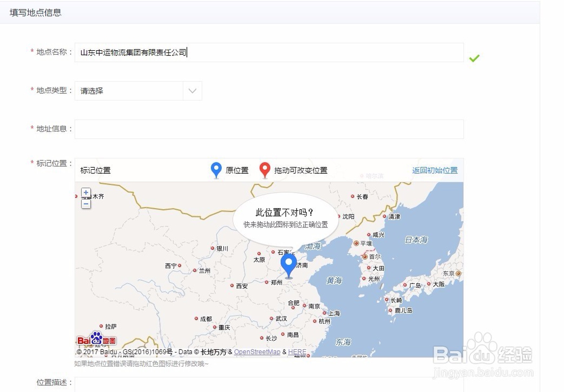Click 郑州 city label on map

tap(276, 283)
